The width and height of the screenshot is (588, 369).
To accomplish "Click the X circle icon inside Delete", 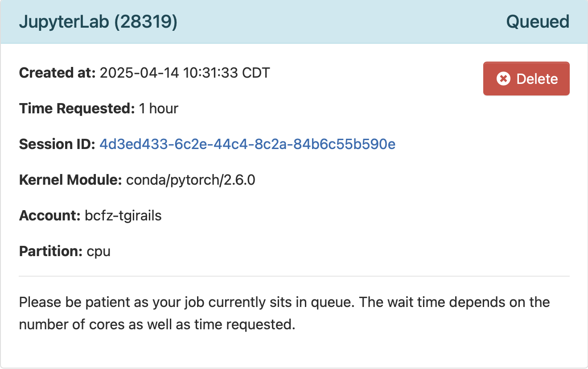I will click(503, 79).
